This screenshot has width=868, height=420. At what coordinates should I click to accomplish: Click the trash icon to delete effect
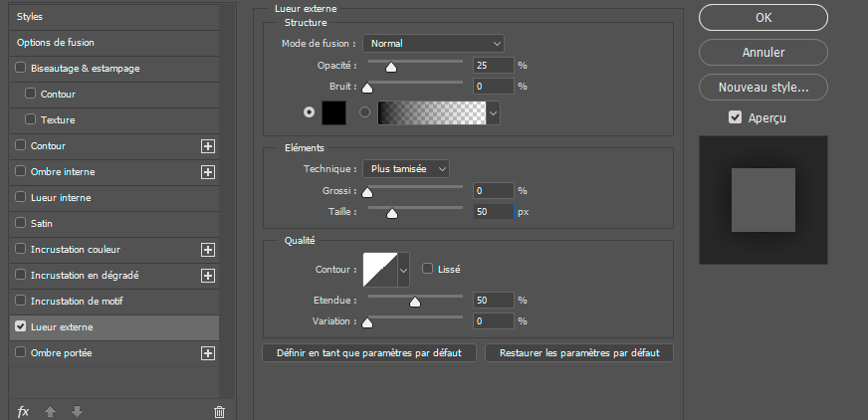pos(219,412)
